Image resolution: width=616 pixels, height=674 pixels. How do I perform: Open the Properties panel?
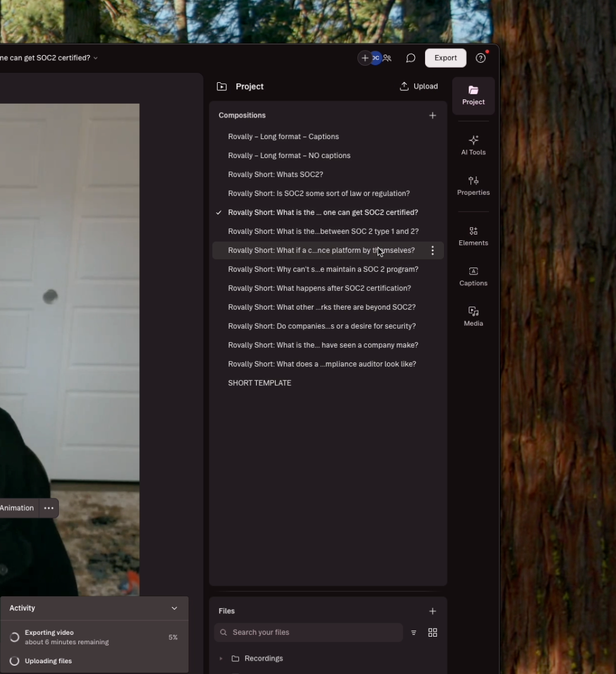(x=473, y=186)
